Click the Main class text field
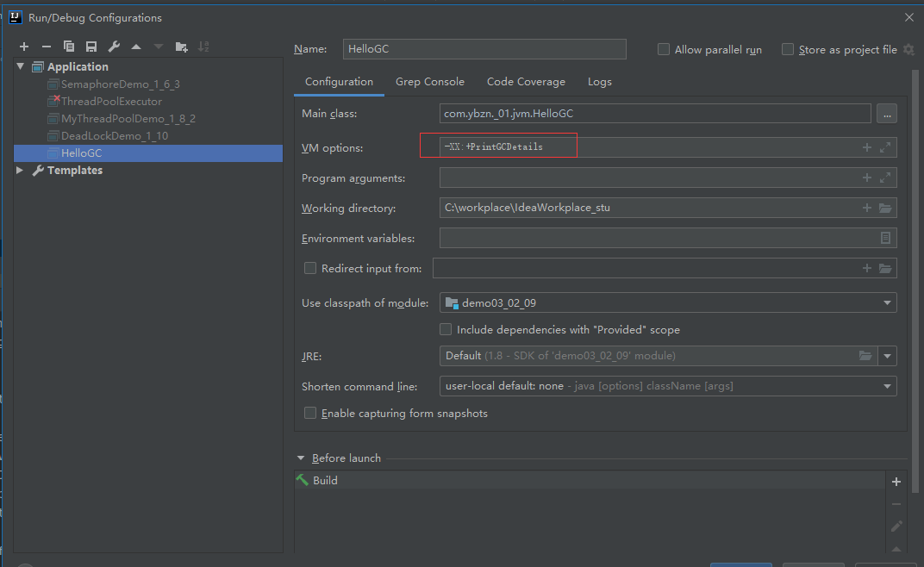Screen dimensions: 924x567 click(655, 114)
